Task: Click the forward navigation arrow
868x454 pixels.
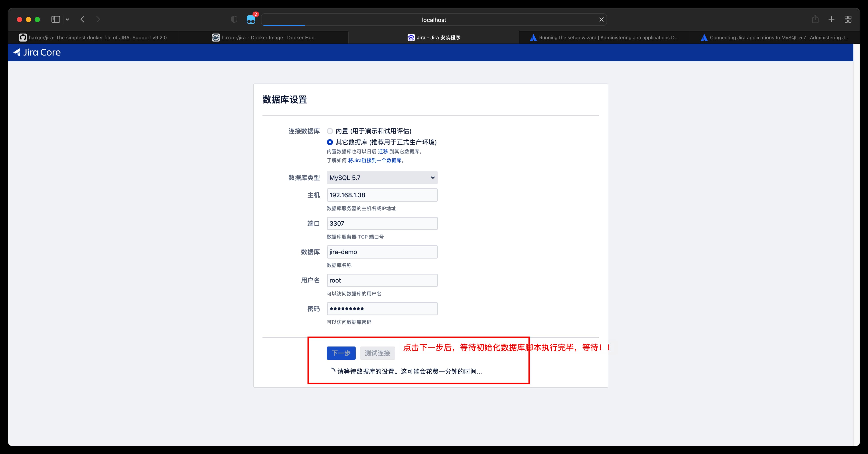Action: click(x=98, y=20)
